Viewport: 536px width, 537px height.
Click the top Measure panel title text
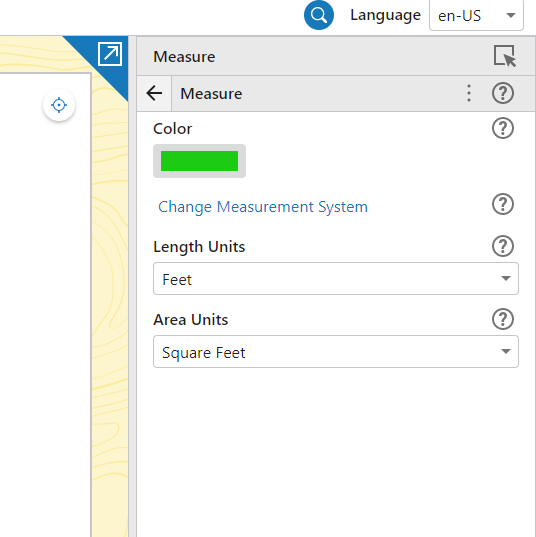(184, 57)
